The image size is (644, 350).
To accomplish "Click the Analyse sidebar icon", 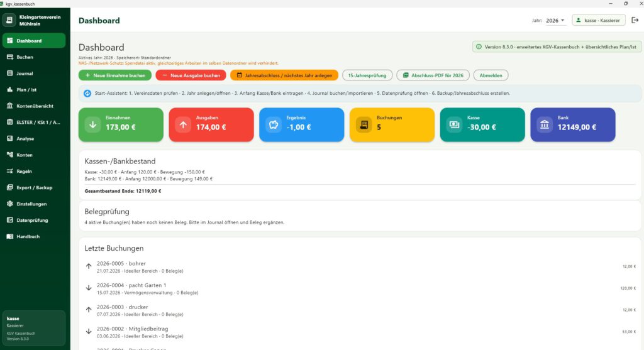I will tap(10, 139).
